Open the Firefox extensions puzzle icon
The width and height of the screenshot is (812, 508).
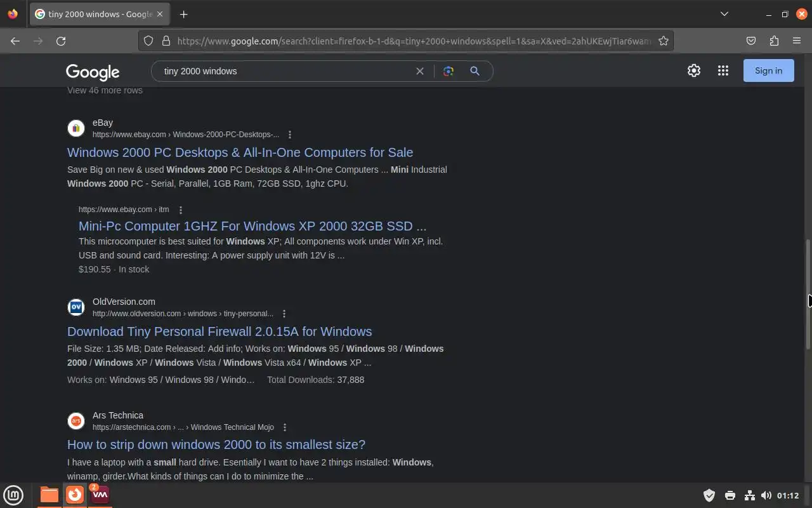[x=774, y=41]
